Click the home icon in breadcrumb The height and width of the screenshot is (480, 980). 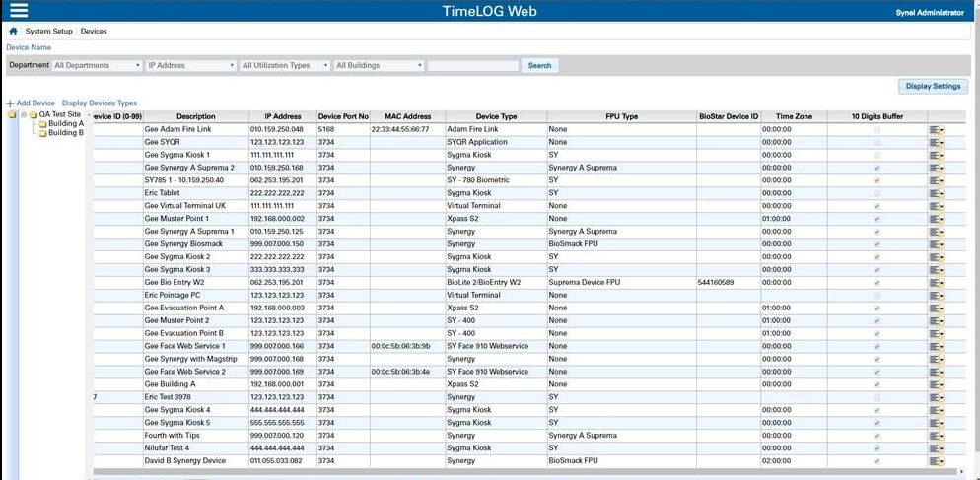(x=13, y=32)
